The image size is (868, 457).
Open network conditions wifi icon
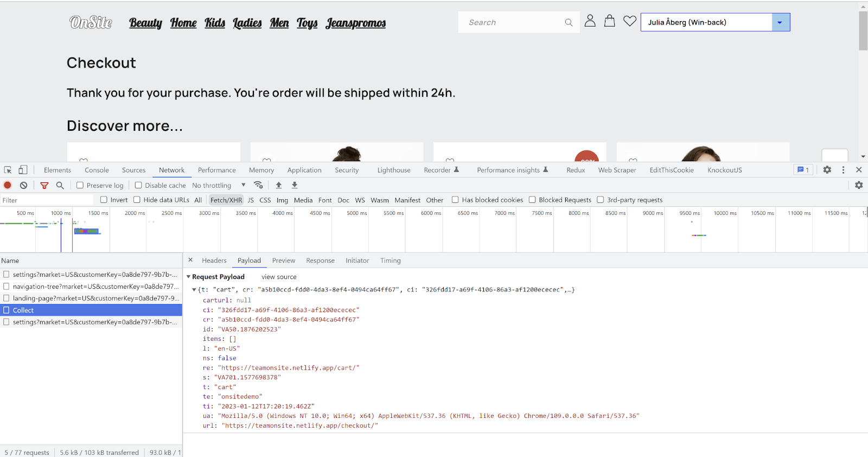(258, 185)
